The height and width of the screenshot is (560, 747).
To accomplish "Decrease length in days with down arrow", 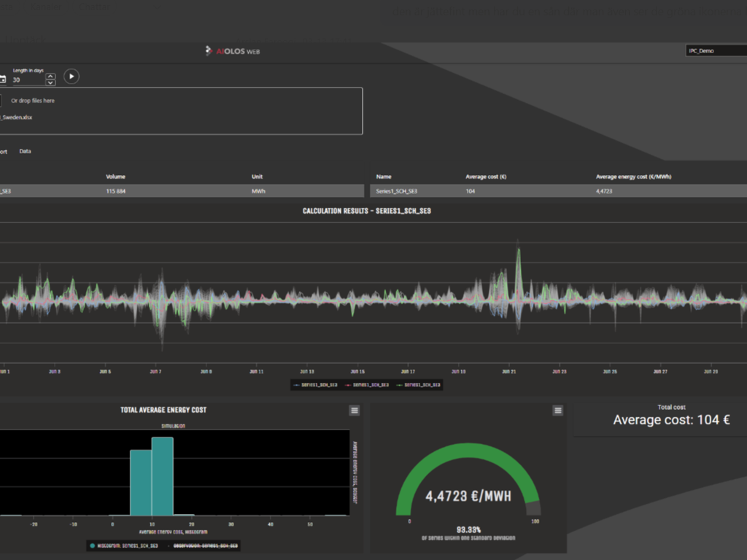I will point(50,82).
